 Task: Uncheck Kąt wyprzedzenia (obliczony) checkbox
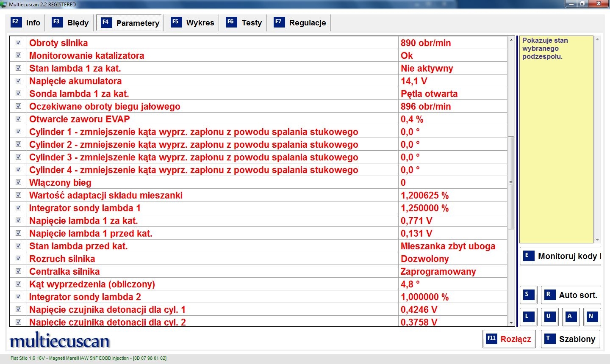18,284
